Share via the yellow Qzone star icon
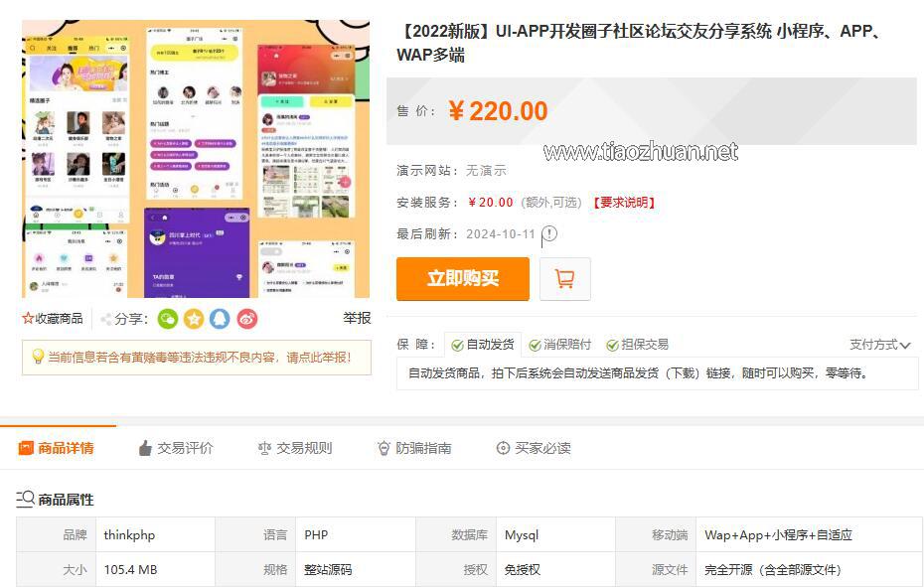924x587 pixels. tap(194, 319)
